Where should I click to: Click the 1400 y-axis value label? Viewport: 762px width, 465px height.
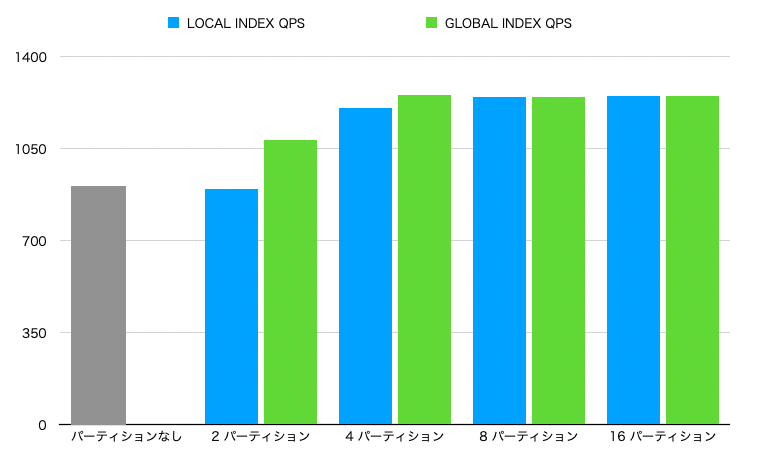[x=31, y=57]
